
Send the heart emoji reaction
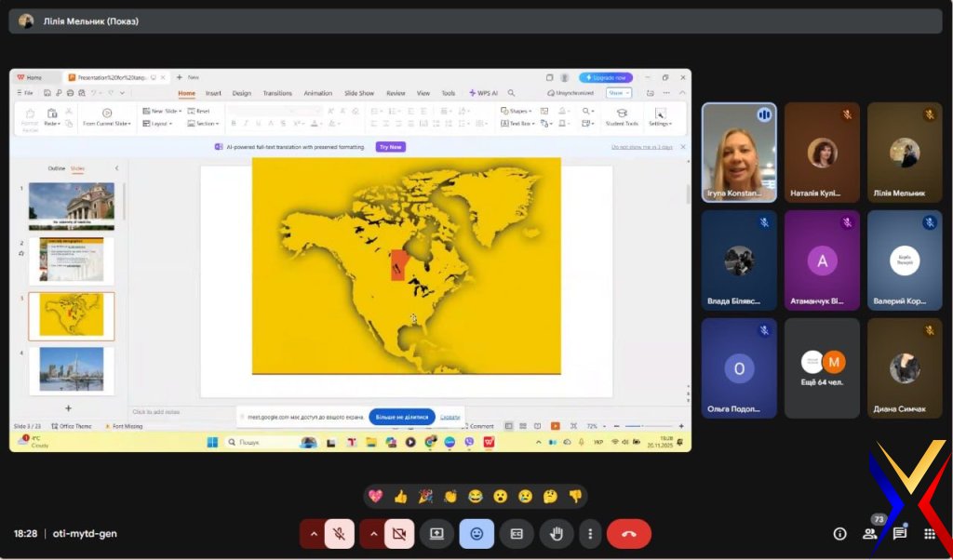click(x=376, y=497)
